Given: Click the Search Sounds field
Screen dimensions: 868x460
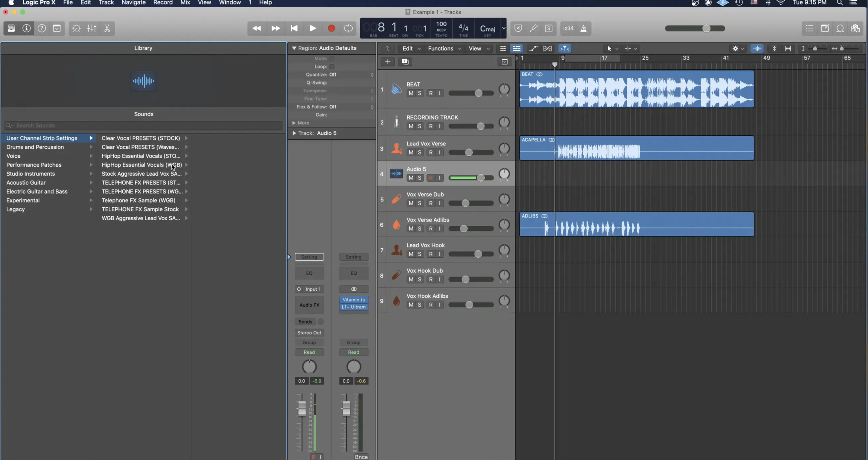Looking at the screenshot, I should point(144,126).
